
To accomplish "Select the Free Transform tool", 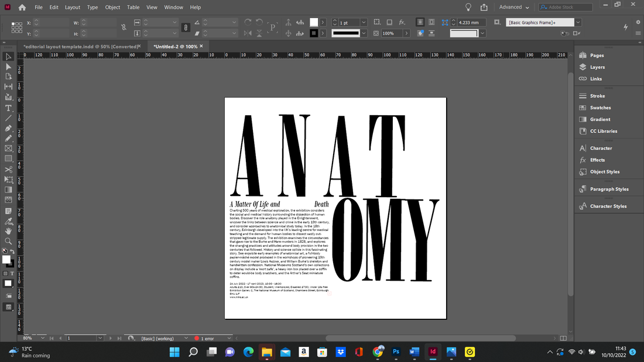I will [x=8, y=180].
